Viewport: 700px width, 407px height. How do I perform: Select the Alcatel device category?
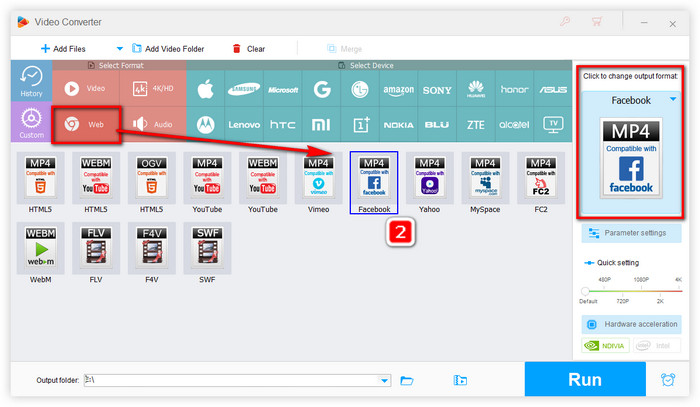click(514, 125)
